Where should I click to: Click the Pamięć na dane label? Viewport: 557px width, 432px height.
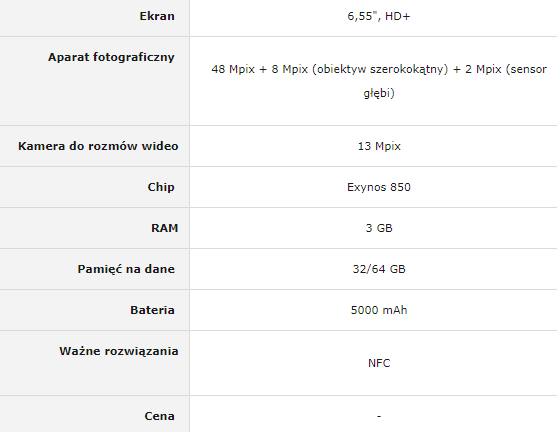coord(126,269)
